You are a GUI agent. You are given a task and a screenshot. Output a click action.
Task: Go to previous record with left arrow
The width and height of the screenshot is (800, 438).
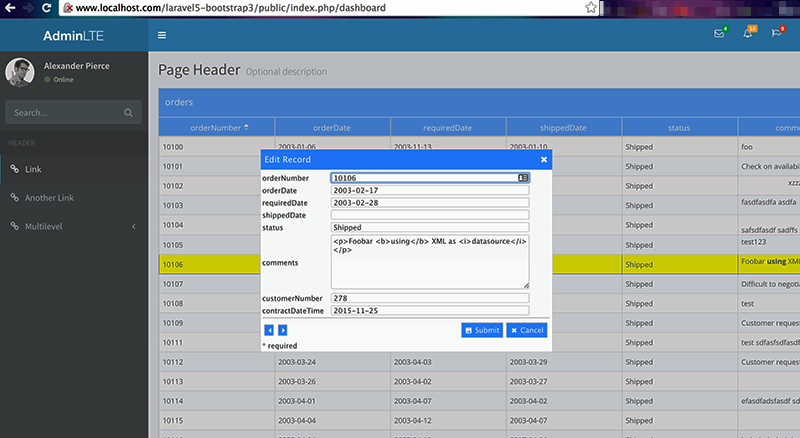coord(269,330)
